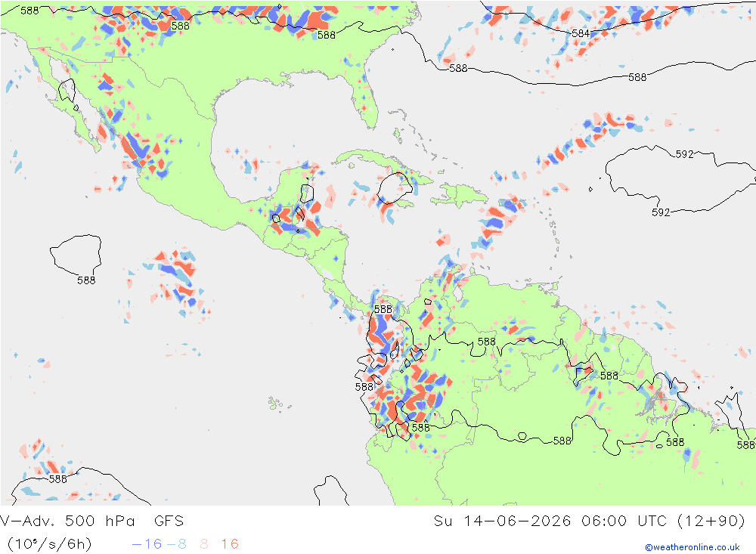Click the isolated Pacific 588 contour label west of Central America

86,280
